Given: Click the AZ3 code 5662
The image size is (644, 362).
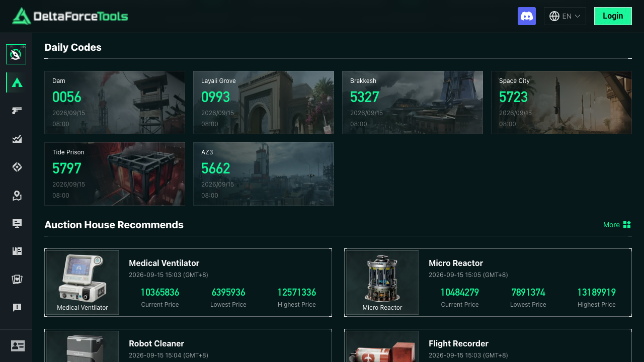Looking at the screenshot, I should [215, 168].
